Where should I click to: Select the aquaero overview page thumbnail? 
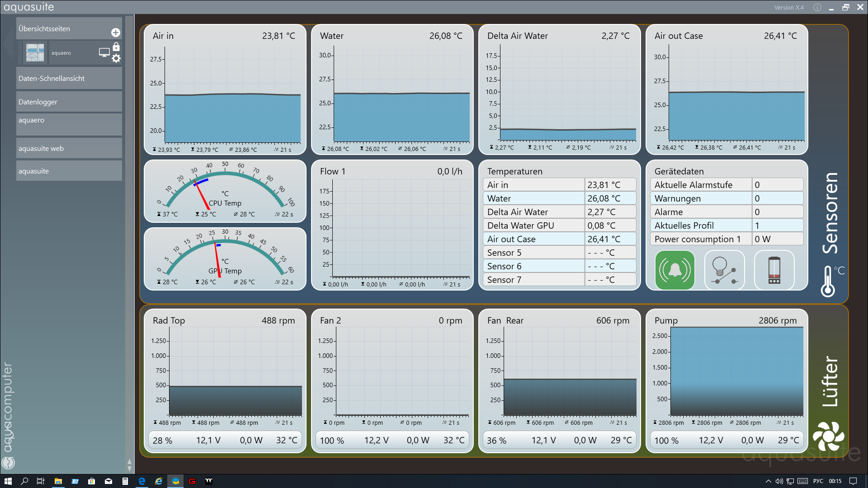[x=35, y=52]
